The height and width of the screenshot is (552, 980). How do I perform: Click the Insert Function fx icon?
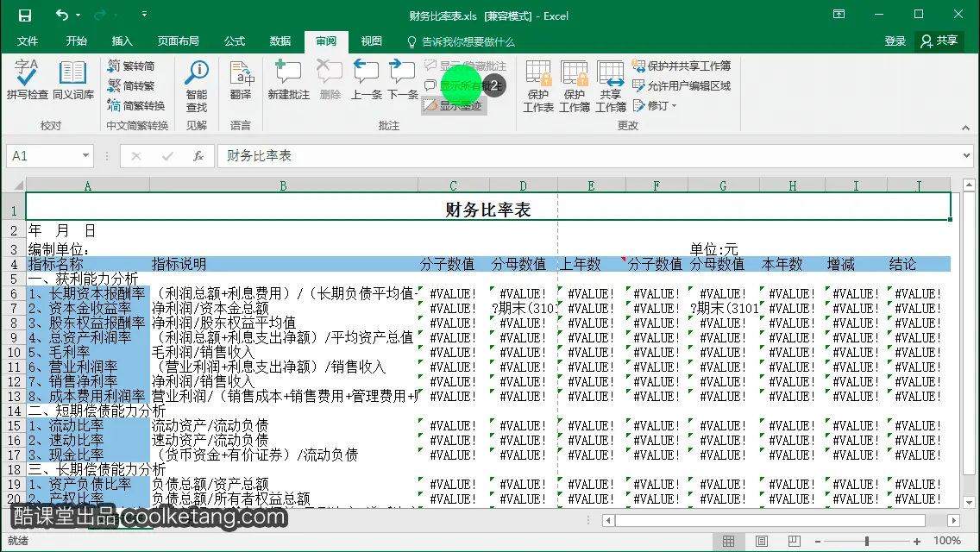[x=198, y=155]
